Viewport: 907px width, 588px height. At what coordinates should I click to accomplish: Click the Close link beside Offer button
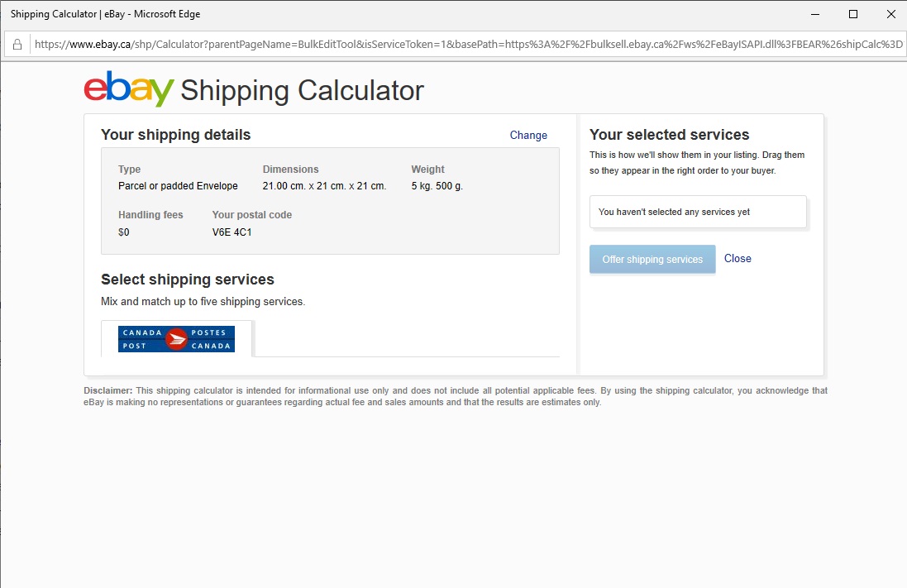(738, 258)
